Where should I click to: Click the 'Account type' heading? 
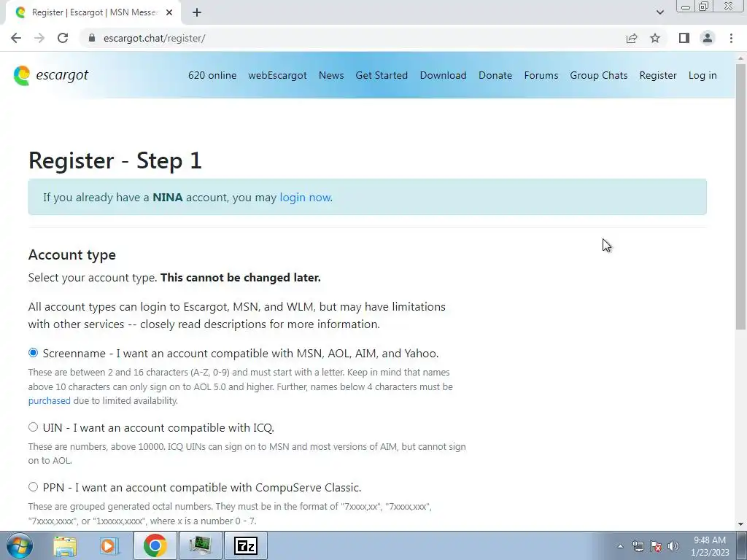[x=72, y=254]
